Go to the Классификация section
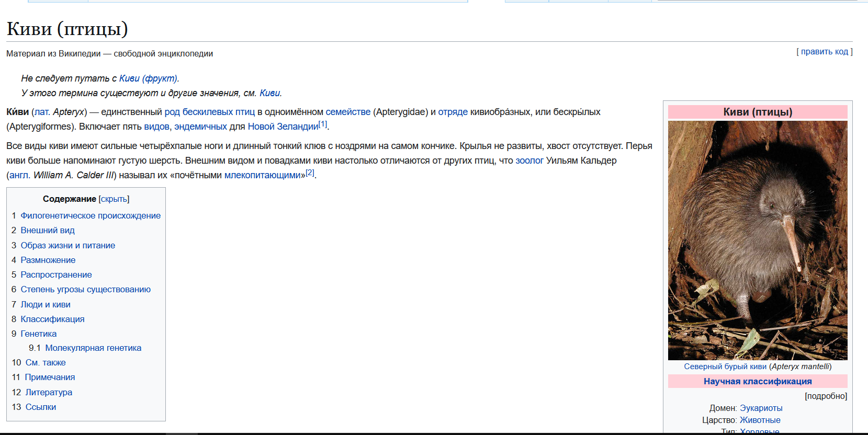The image size is (868, 435). (52, 319)
